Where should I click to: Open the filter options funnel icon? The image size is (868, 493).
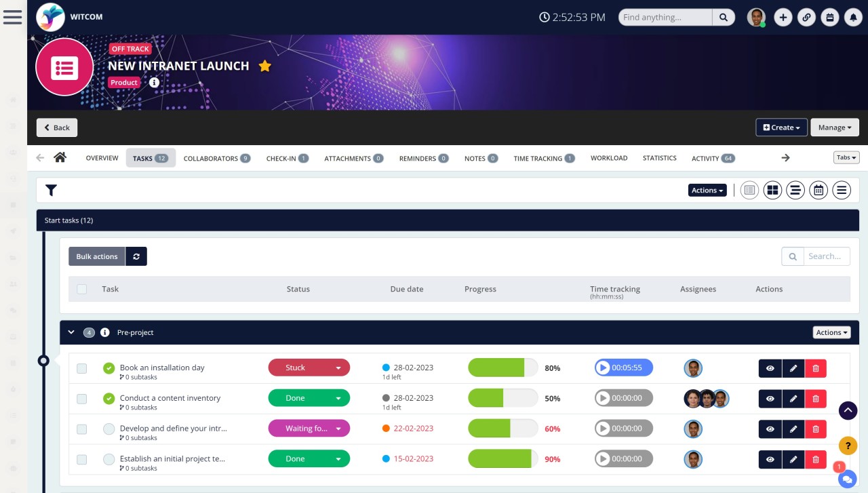(51, 191)
